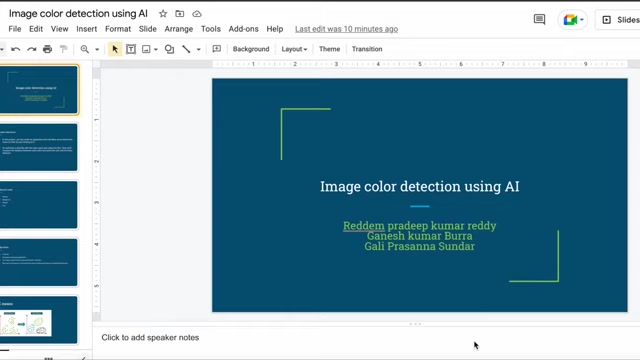Open the View menu
This screenshot has height=360, width=640.
pyautogui.click(x=60, y=29)
